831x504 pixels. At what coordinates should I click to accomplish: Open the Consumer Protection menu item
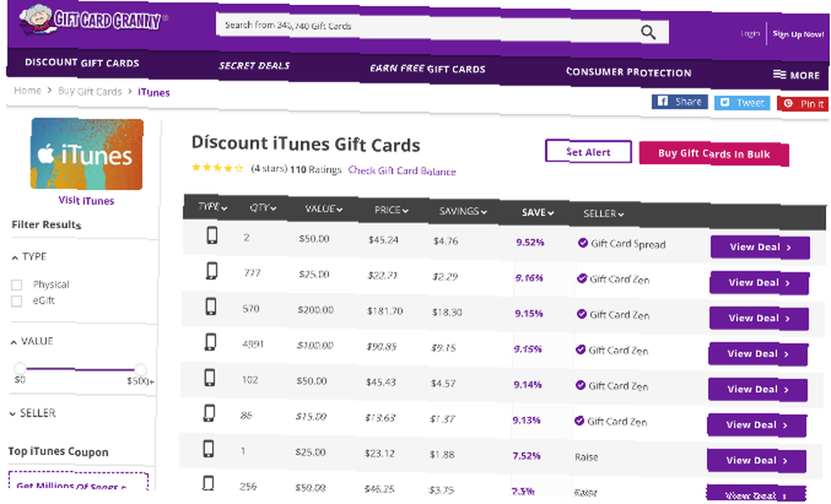point(628,72)
